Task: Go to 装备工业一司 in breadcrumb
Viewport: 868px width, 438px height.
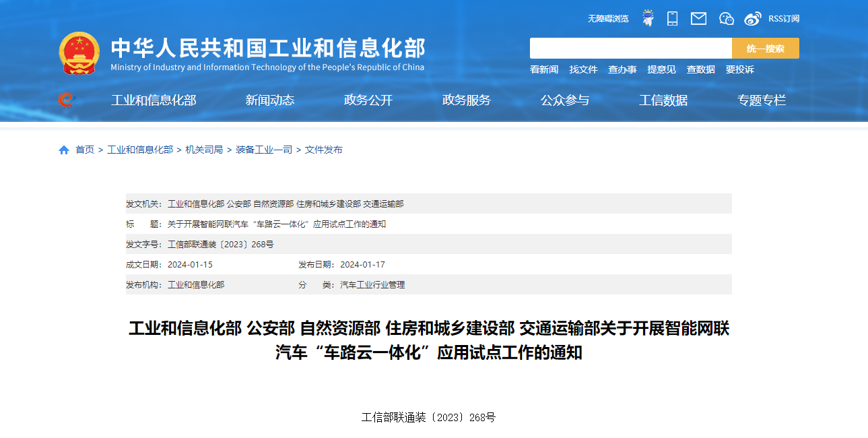Action: (x=263, y=150)
